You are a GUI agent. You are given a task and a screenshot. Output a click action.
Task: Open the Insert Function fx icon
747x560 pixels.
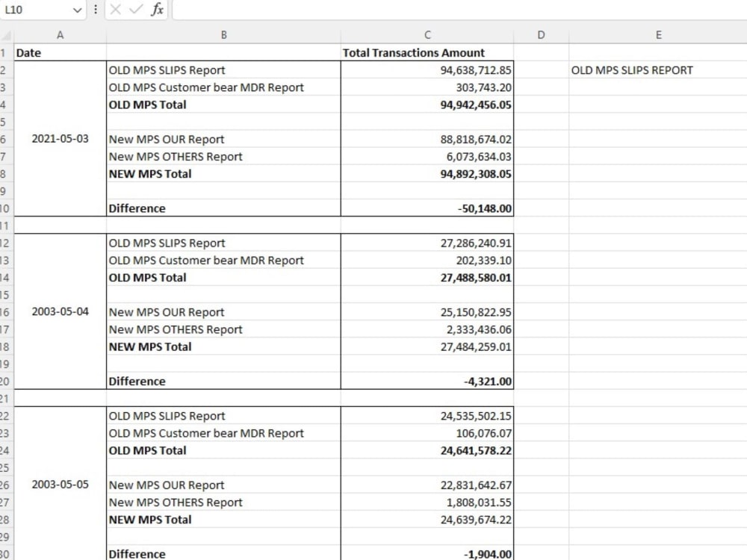point(157,10)
